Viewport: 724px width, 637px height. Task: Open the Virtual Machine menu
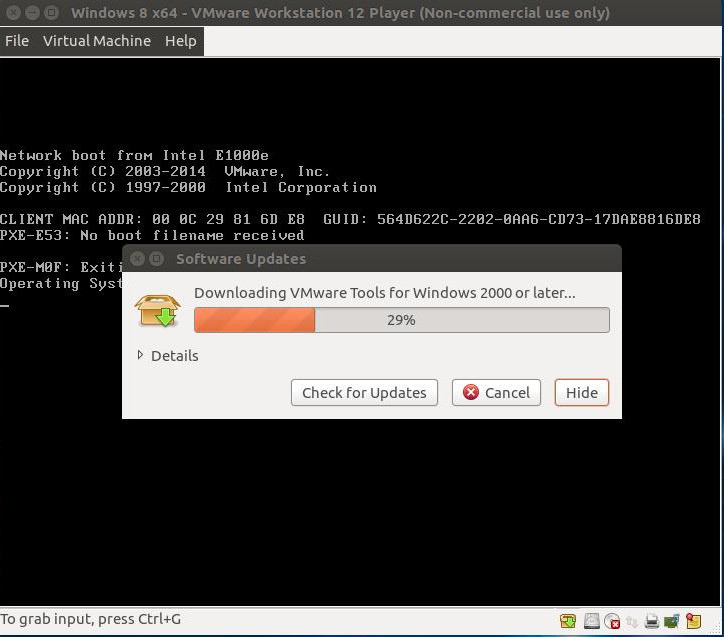(97, 41)
